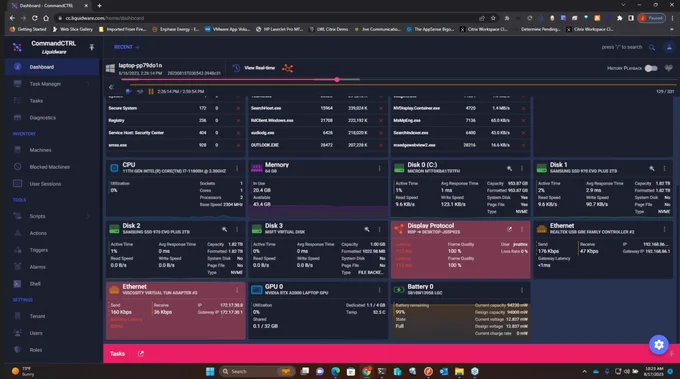Pop out the Tasks bar
This screenshot has width=680, height=379.
[x=141, y=354]
